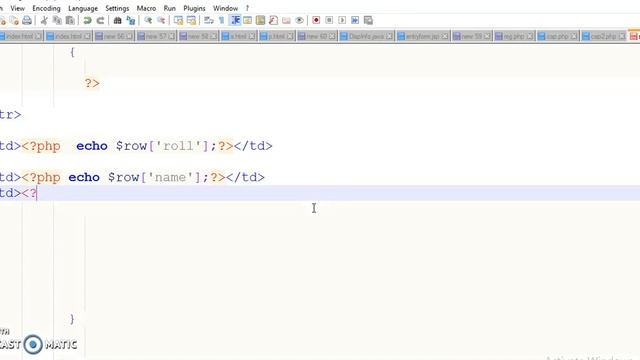This screenshot has width=640, height=360.
Task: Toggle the Indent Guide toolbar icon
Action: (235, 20)
